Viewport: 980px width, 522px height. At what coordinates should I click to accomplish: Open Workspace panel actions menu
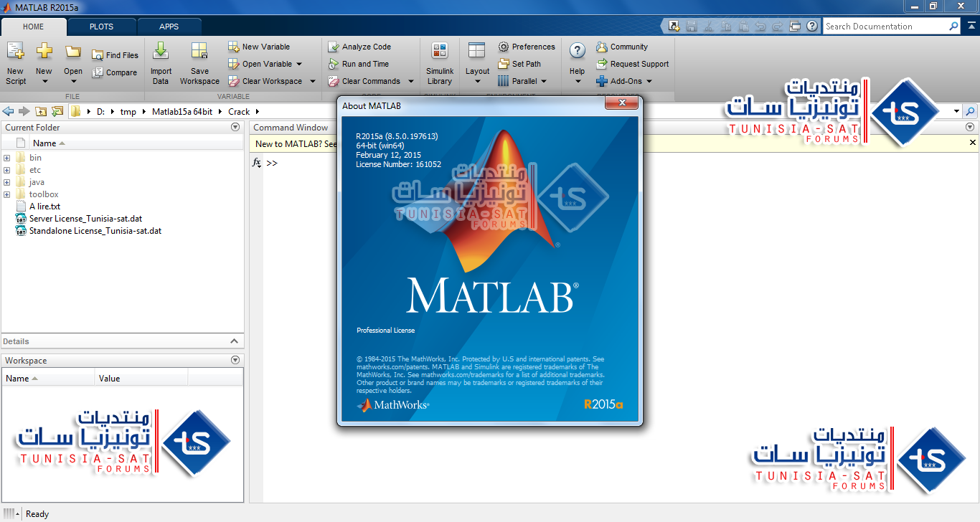(x=235, y=360)
